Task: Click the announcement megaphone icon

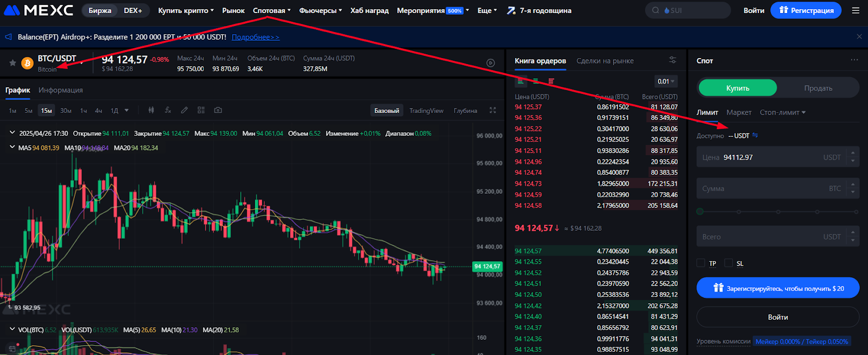Action: [8, 37]
